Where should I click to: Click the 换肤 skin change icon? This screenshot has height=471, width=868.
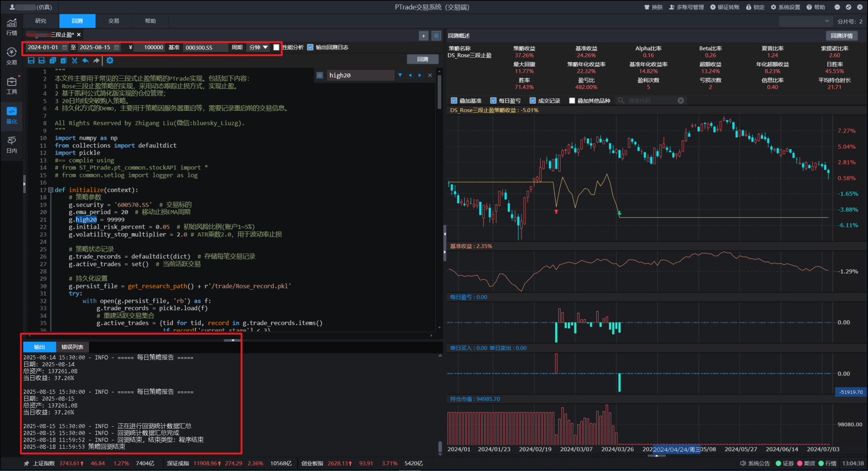(653, 7)
